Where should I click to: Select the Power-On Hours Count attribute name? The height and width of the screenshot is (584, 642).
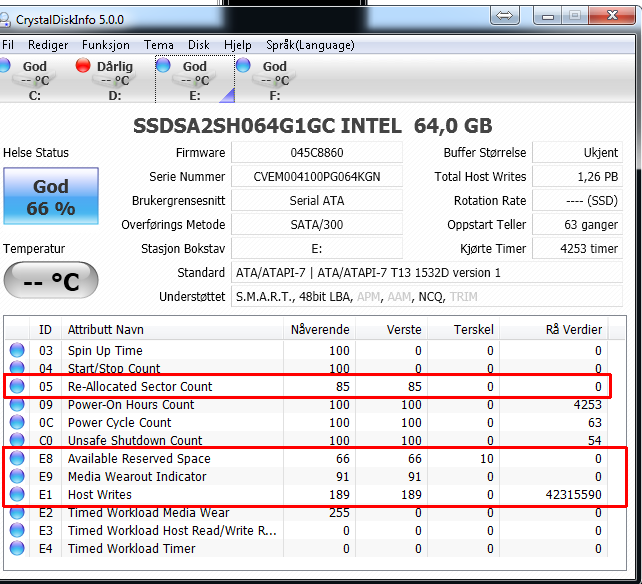(131, 405)
